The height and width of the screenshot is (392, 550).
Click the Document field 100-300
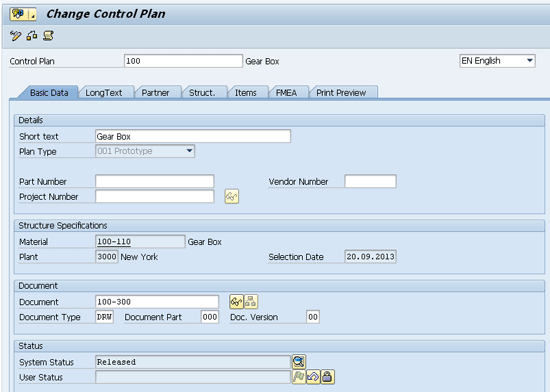[x=157, y=302]
